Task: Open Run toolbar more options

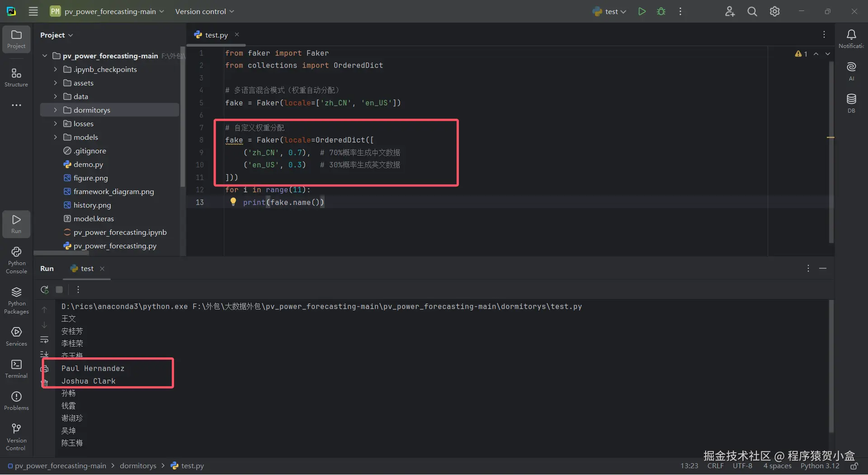Action: (78, 290)
